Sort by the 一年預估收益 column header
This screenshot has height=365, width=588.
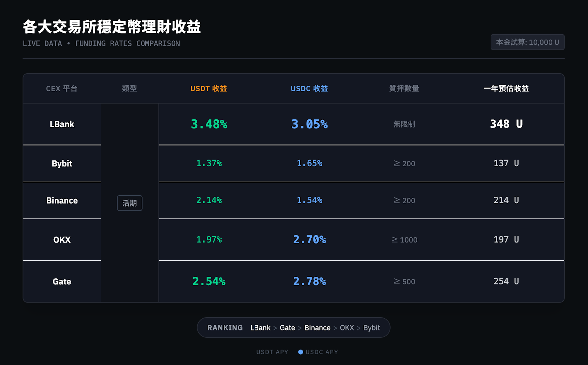click(x=506, y=89)
